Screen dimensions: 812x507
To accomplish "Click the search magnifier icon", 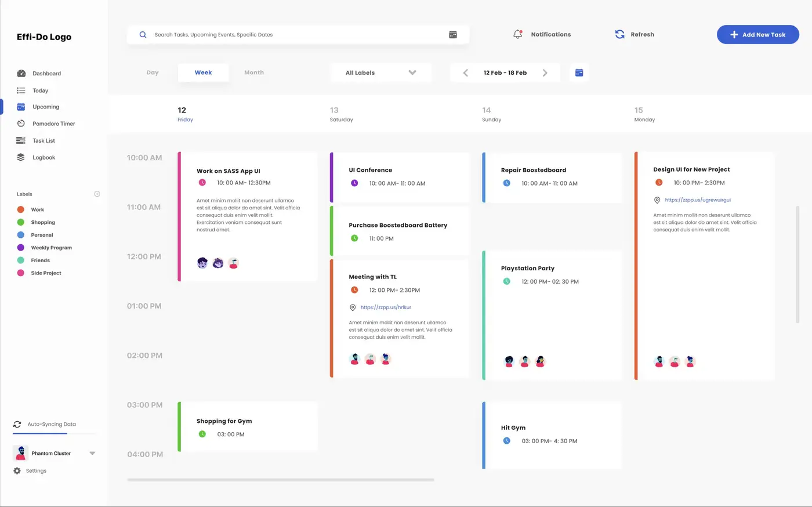I will [143, 35].
